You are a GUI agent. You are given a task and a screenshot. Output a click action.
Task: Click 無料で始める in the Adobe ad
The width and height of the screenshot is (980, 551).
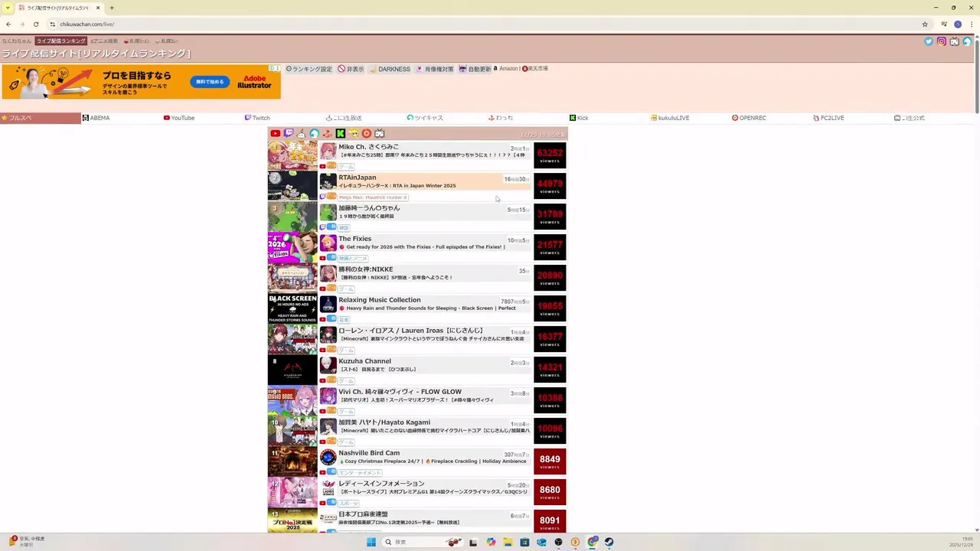tap(210, 82)
